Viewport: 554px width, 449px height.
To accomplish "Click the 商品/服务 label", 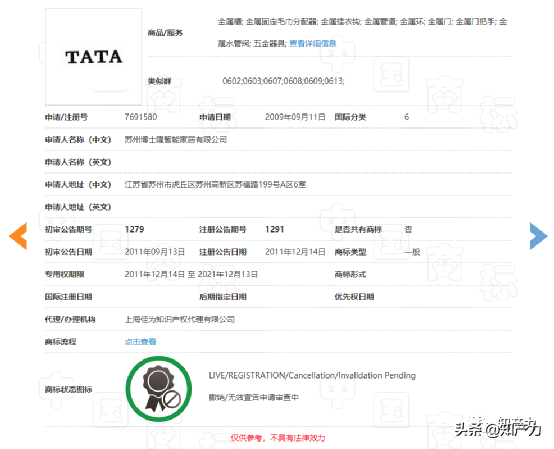I will click(x=165, y=33).
